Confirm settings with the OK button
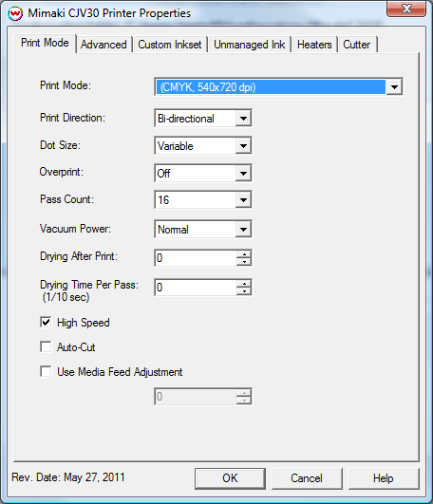Image resolution: width=433 pixels, height=504 pixels. (x=230, y=478)
